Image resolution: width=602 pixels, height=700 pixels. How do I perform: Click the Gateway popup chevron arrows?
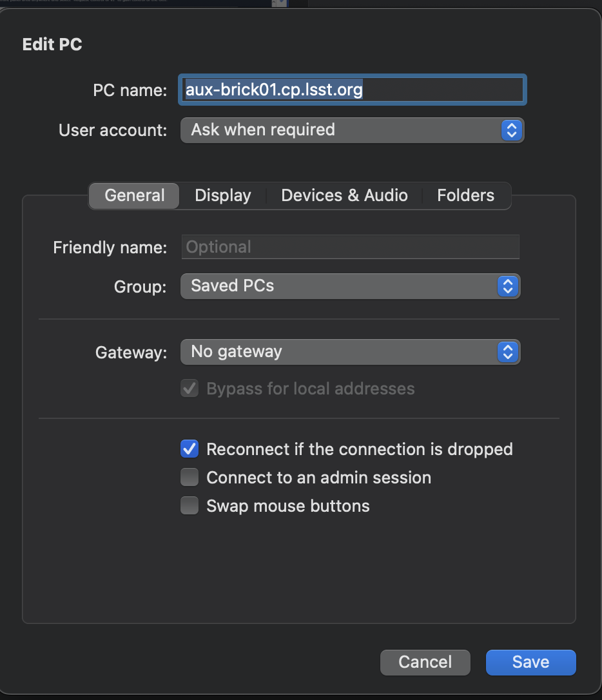coord(507,352)
